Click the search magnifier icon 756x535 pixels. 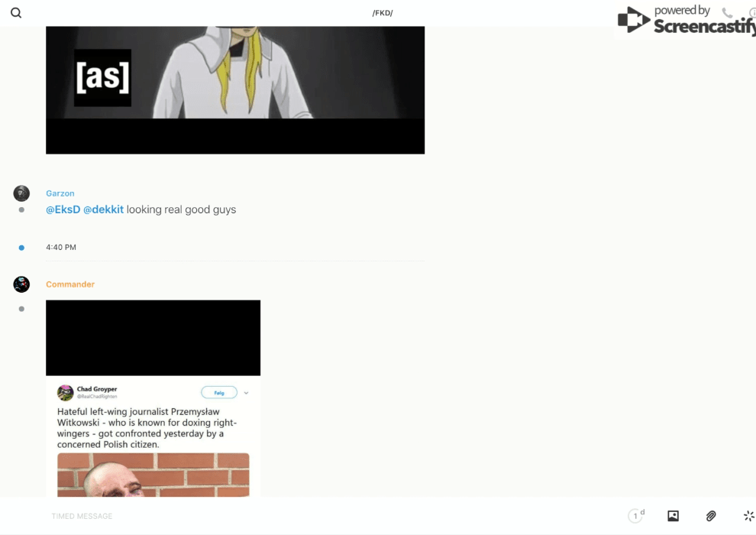[x=16, y=13]
